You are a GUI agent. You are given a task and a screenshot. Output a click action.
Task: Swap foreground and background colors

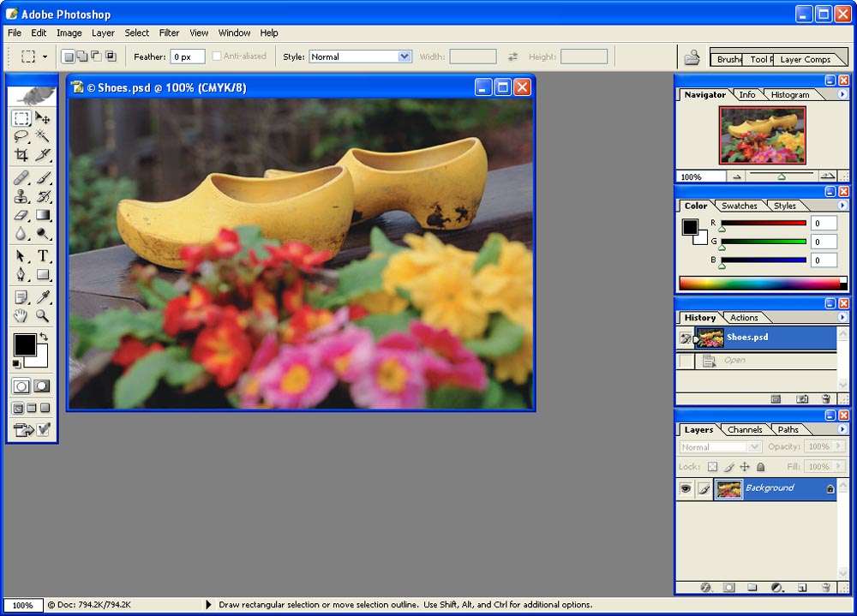point(44,337)
